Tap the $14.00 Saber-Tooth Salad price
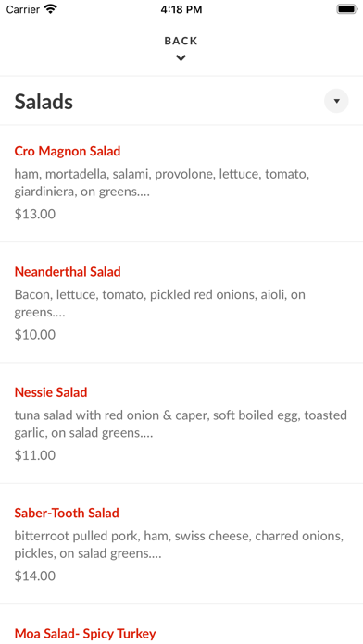Image resolution: width=363 pixels, height=644 pixels. coord(35,576)
